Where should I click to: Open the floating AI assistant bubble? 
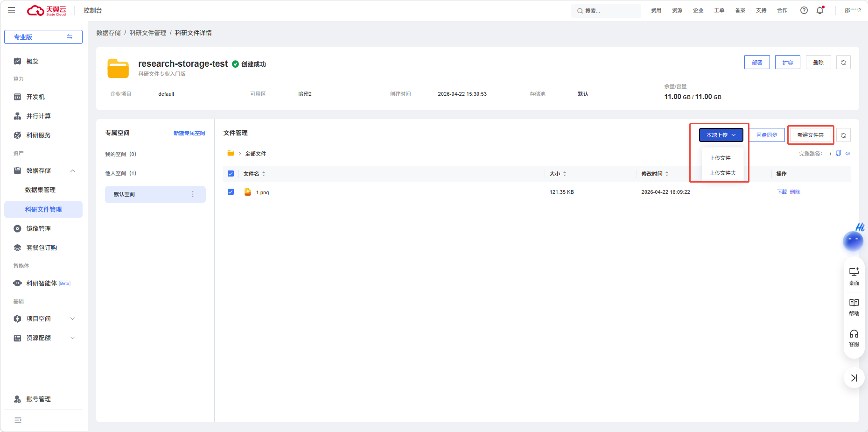pos(853,241)
